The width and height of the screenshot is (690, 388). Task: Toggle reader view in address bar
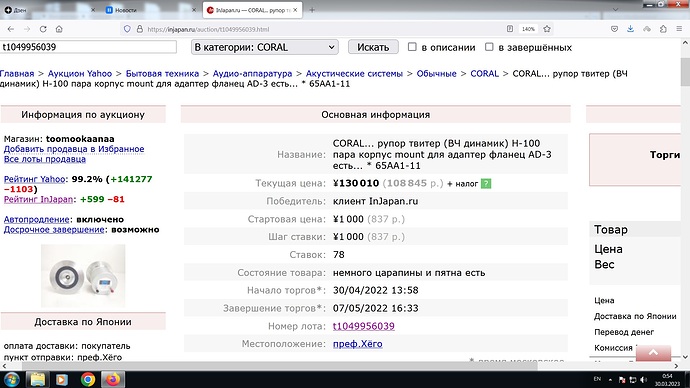point(510,29)
